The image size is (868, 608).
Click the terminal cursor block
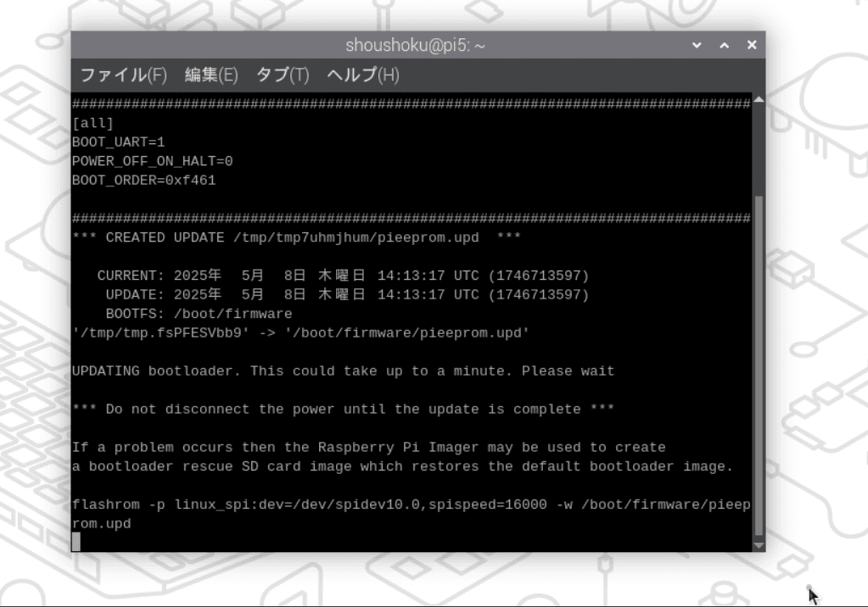[x=76, y=543]
